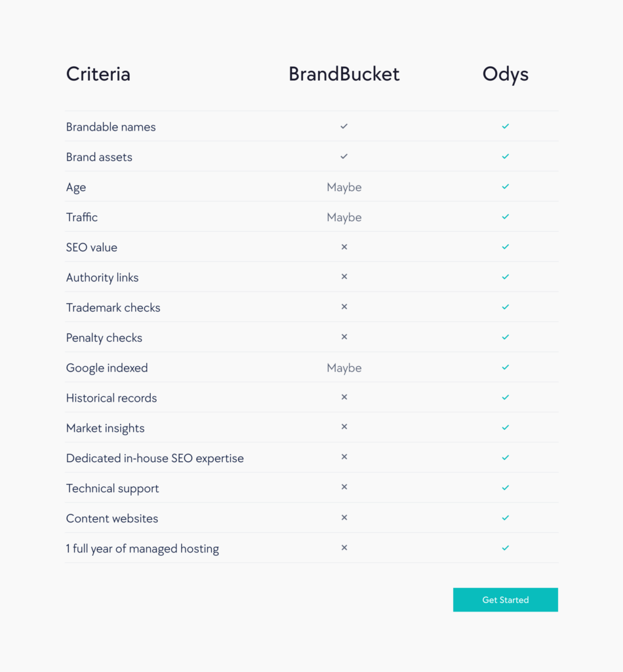Select the Maybe text in Age row

[x=344, y=187]
